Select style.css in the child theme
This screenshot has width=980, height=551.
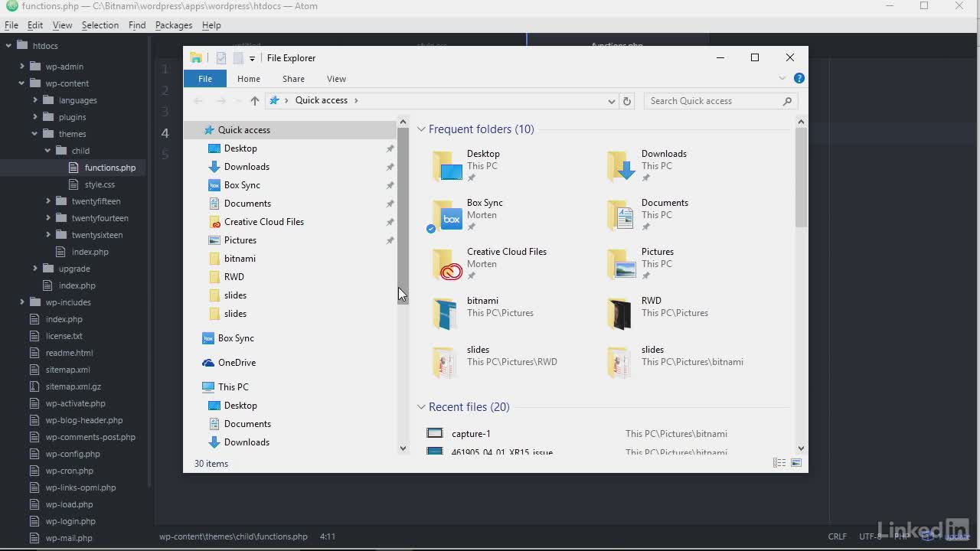click(100, 184)
